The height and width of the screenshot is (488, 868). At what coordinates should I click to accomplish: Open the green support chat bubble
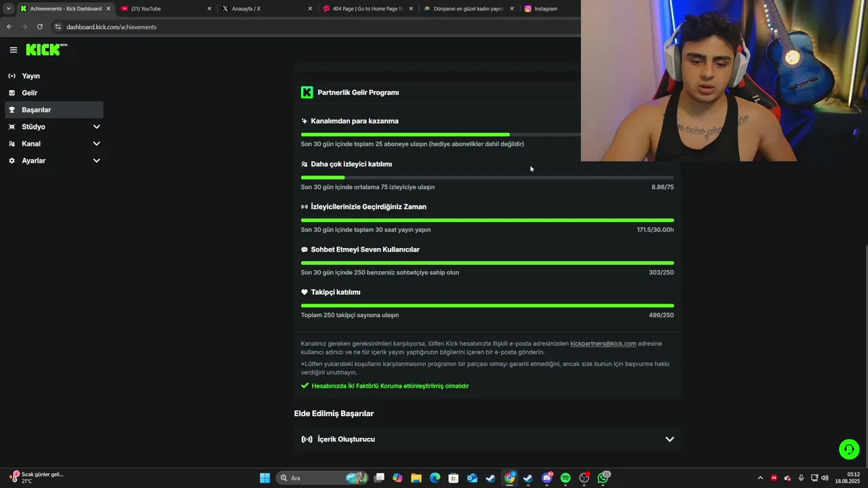point(849,449)
